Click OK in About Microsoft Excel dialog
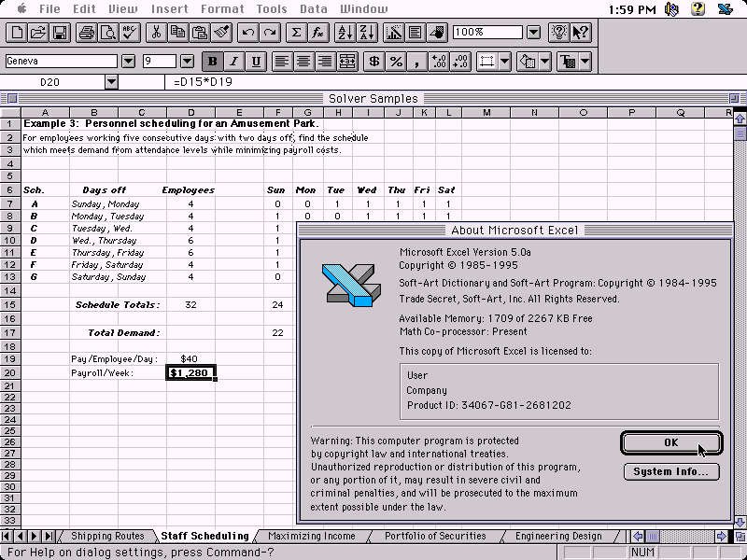The height and width of the screenshot is (560, 747). 671,442
